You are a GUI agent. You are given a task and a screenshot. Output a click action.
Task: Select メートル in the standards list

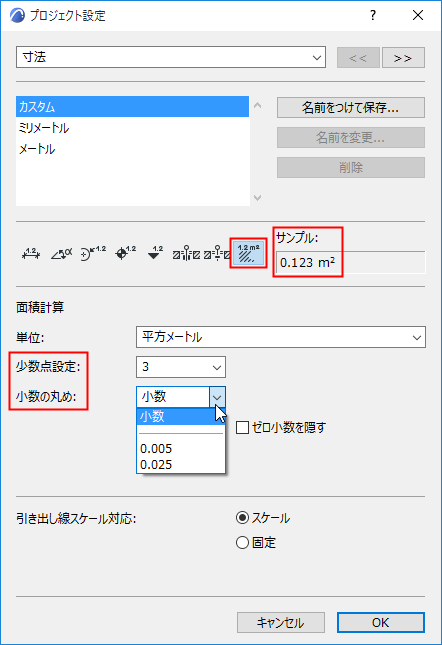(132, 149)
